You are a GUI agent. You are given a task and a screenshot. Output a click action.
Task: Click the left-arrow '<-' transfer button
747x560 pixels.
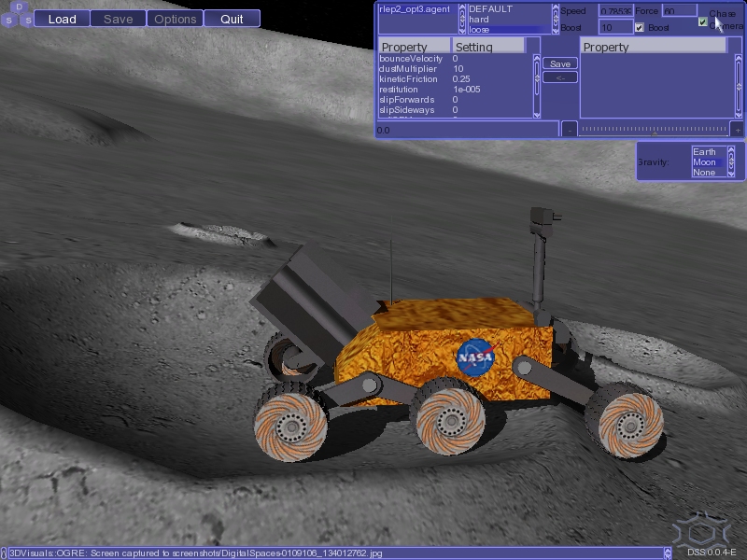click(560, 77)
